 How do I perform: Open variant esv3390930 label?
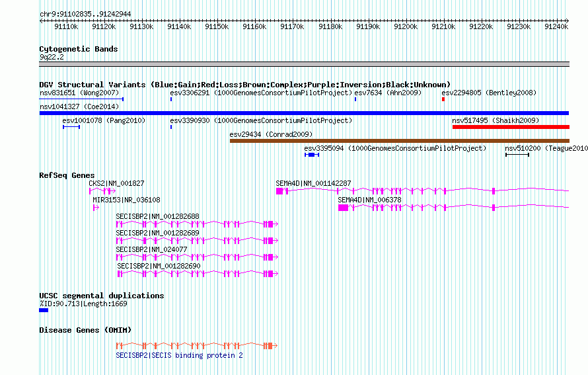click(x=261, y=120)
